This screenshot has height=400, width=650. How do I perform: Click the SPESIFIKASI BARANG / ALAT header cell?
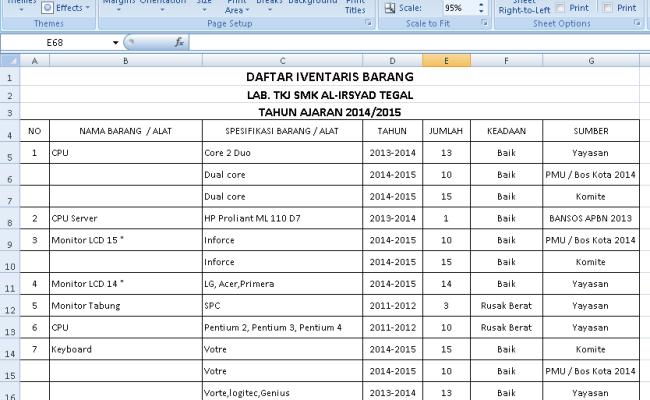[282, 131]
